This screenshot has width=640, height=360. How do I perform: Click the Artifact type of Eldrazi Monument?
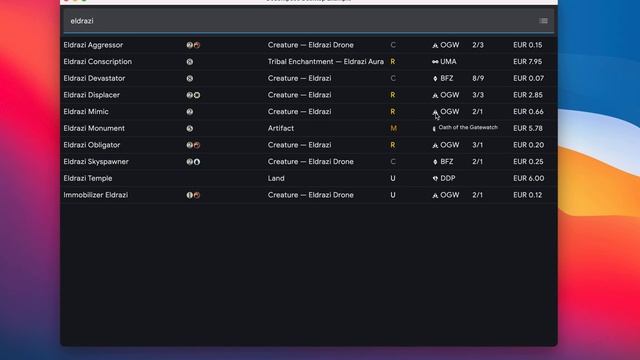[x=281, y=129]
